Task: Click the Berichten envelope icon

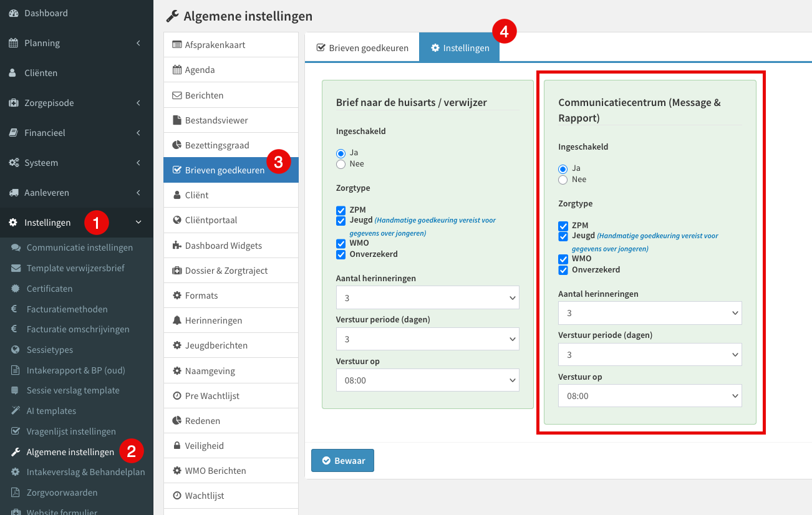Action: [x=177, y=95]
